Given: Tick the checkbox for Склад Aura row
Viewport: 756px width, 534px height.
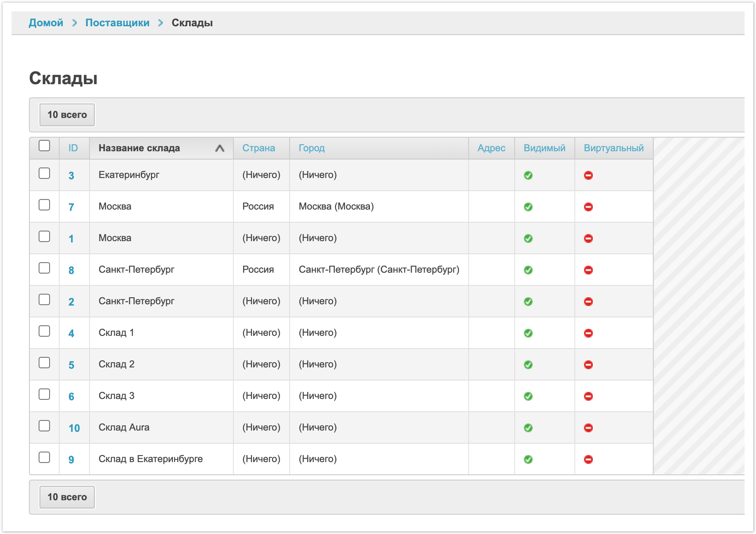Looking at the screenshot, I should (44, 426).
